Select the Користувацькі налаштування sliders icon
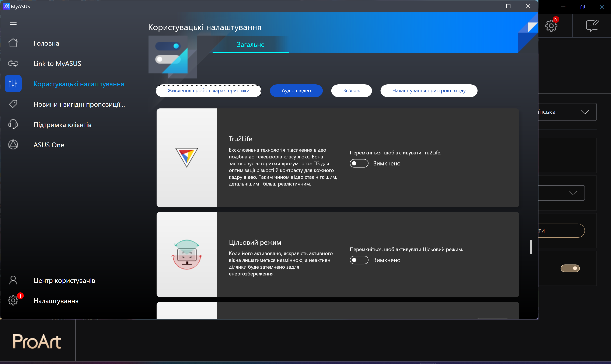Image resolution: width=611 pixels, height=364 pixels. point(13,84)
